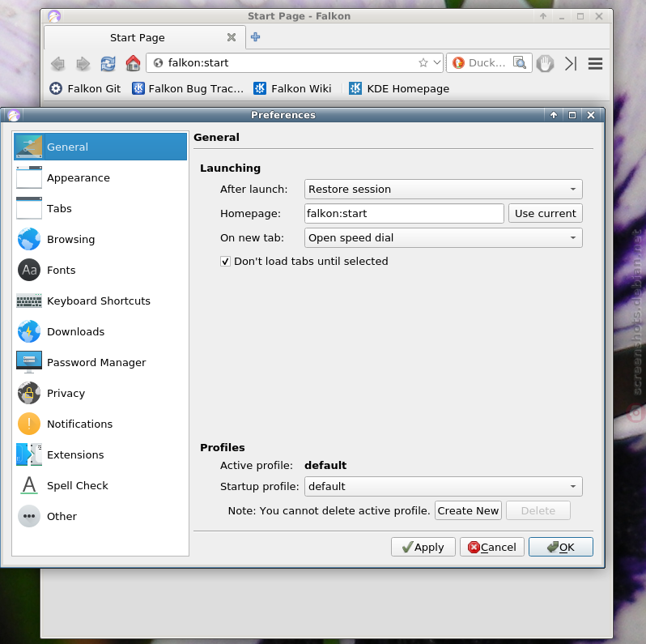Select the General preferences category

tap(100, 147)
